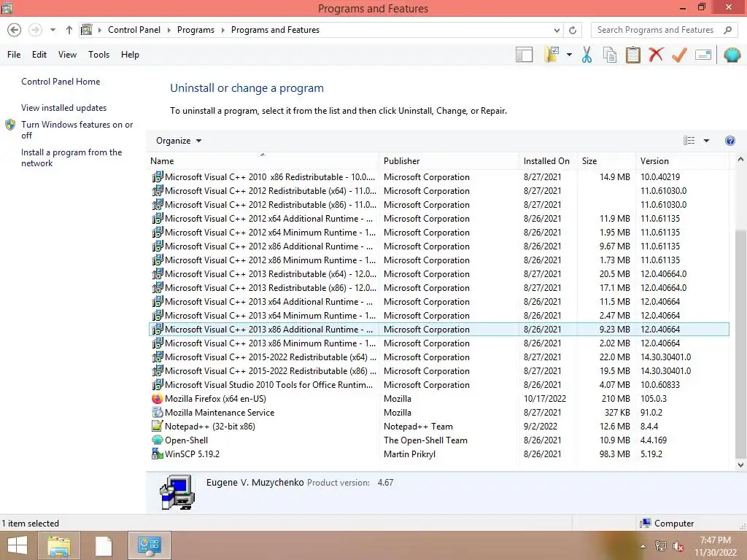747x560 pixels.
Task: Expand the Organize dropdown
Action: click(179, 141)
